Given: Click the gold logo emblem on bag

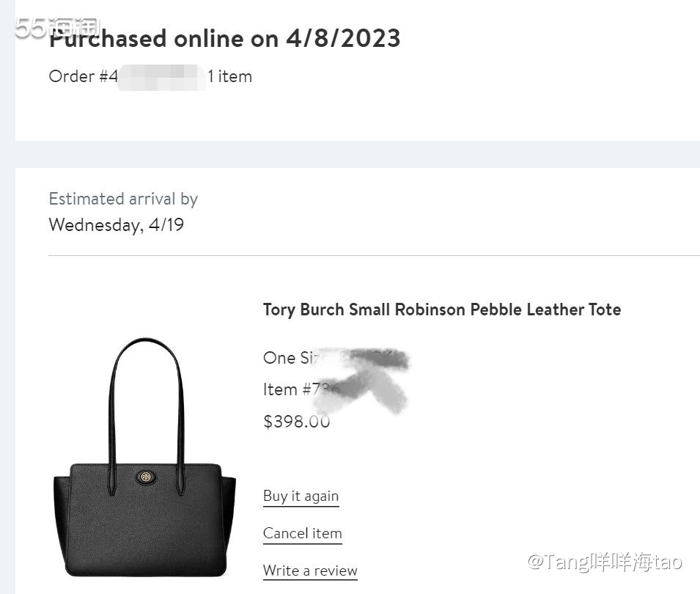Looking at the screenshot, I should pos(145,477).
